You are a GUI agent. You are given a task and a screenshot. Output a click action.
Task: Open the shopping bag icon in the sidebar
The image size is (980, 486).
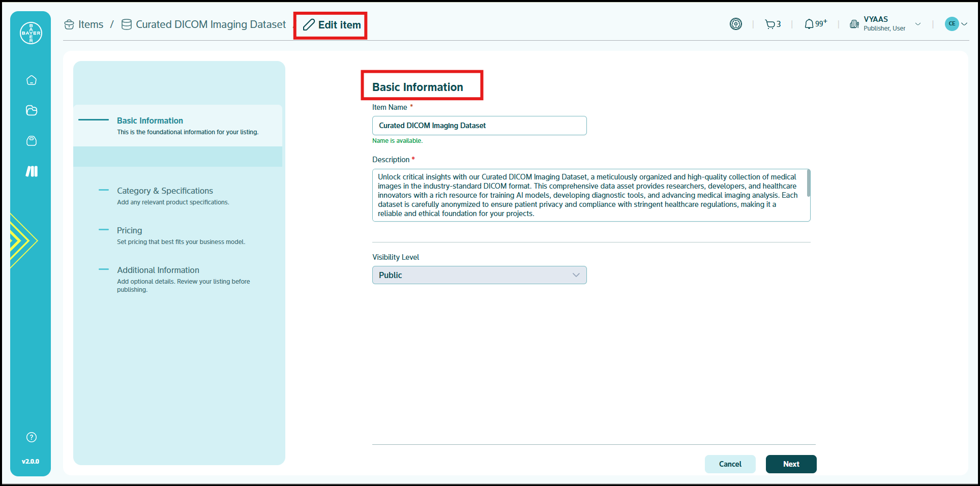click(31, 141)
